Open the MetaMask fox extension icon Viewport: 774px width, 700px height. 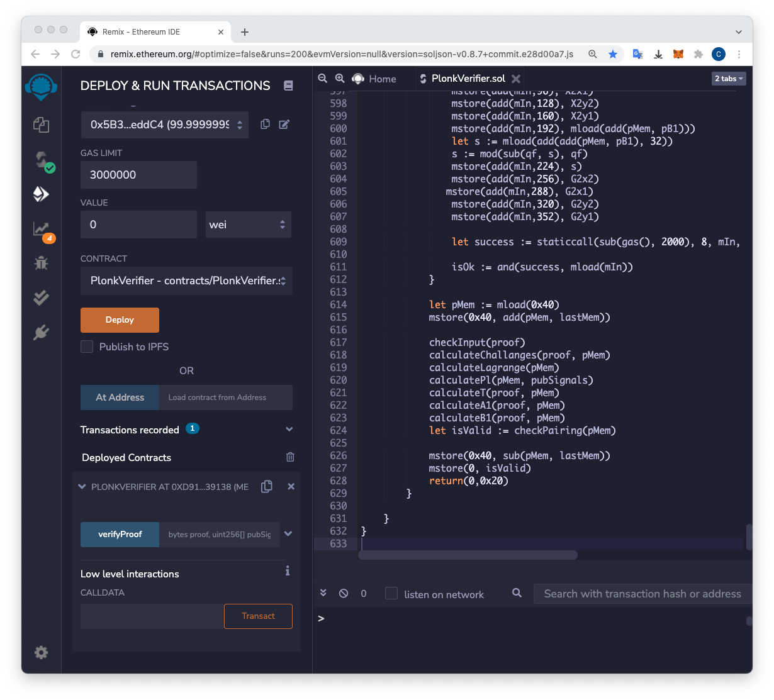(x=678, y=54)
